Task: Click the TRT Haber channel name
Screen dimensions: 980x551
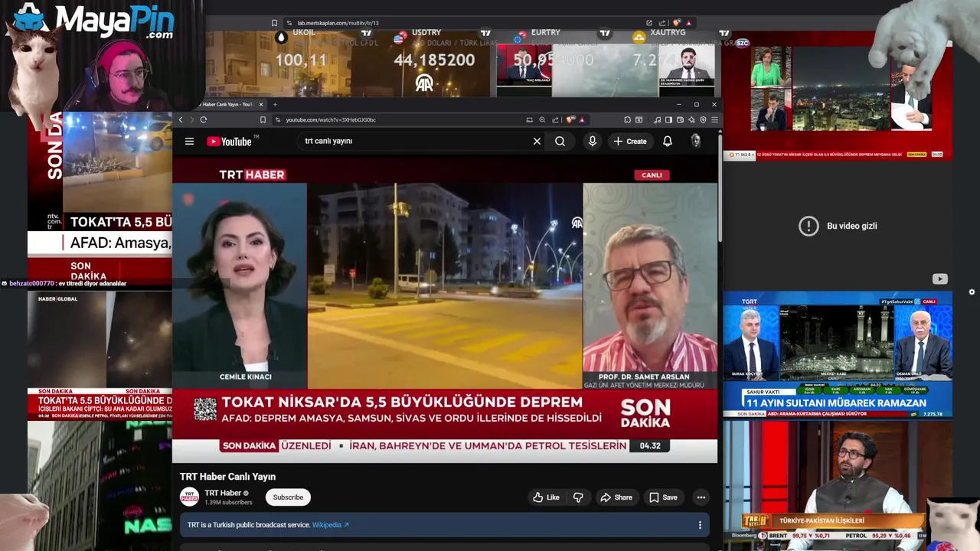Action: click(223, 493)
